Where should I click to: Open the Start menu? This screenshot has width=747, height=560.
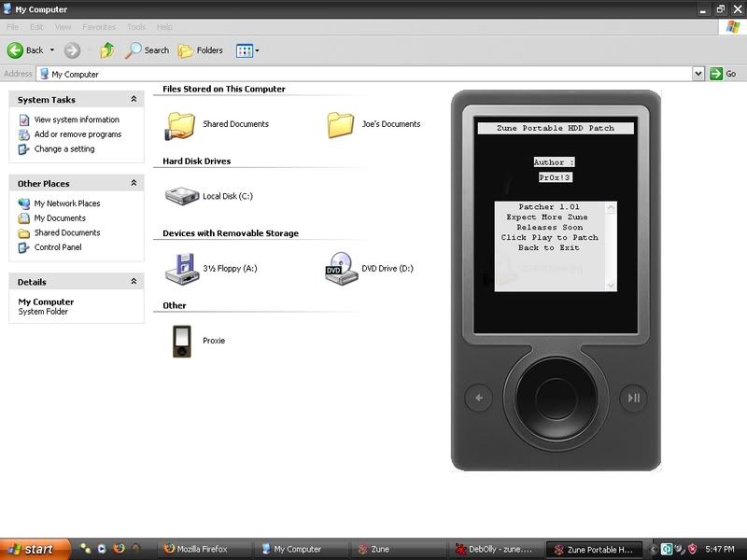point(35,550)
